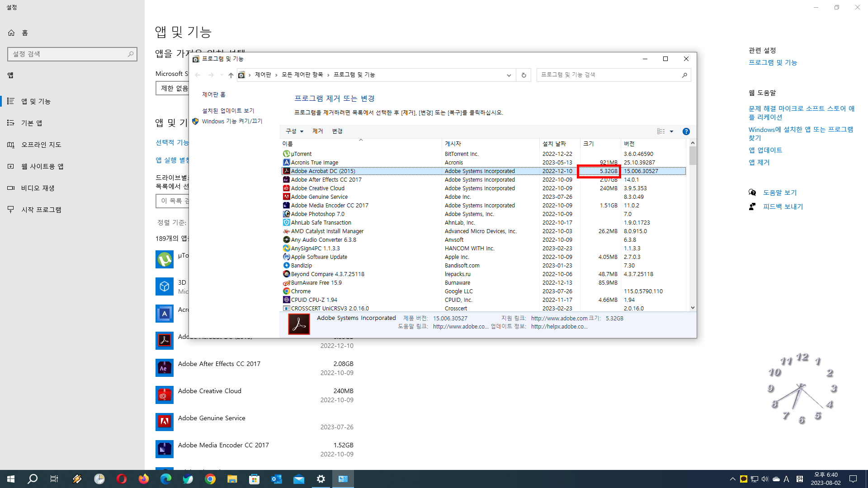
Task: Click the 앱 업데이트 help link
Action: pos(765,150)
